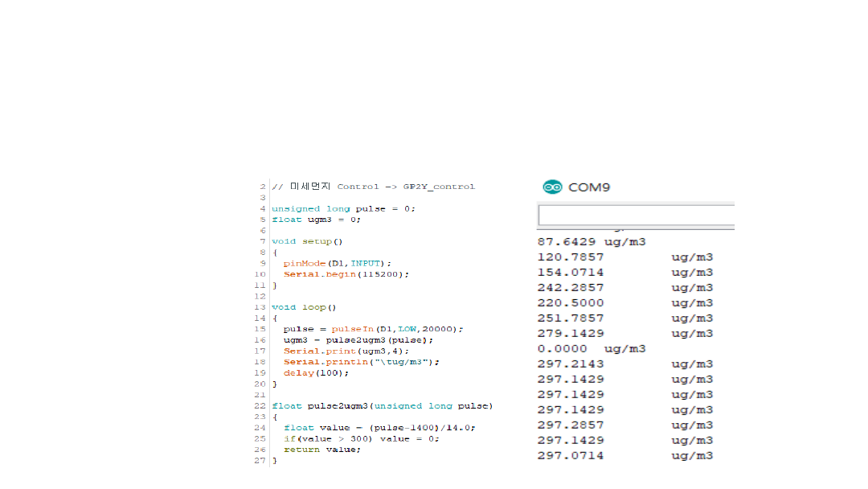Select the 87.6429 ug/m3 output line
Screen dimensions: 868x489
(591, 242)
